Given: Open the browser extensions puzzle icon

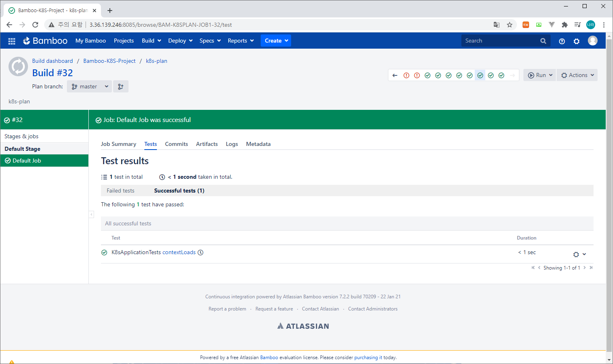Looking at the screenshot, I should point(565,25).
